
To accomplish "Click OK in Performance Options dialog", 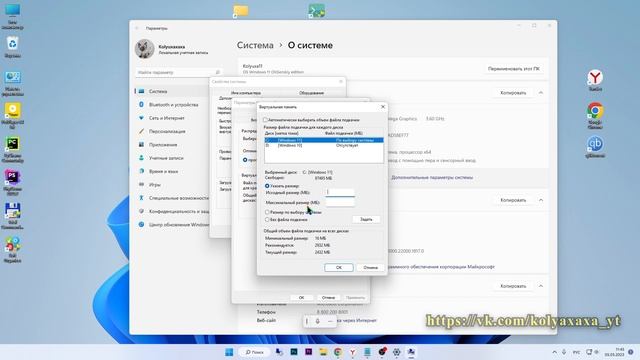I will click(301, 298).
